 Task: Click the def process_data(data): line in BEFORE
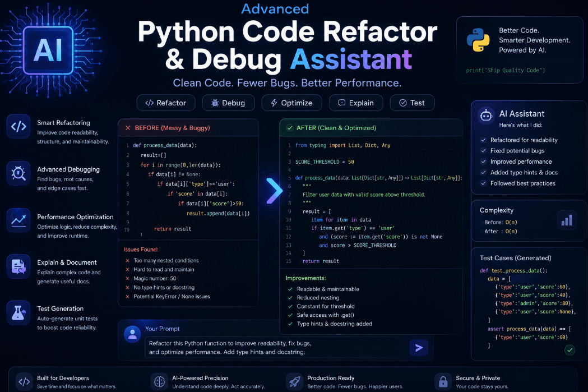pyautogui.click(x=165, y=146)
